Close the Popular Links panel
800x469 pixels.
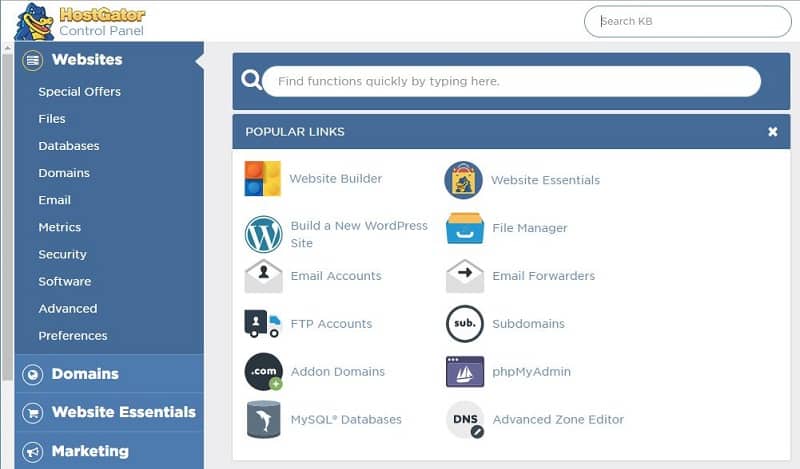[x=772, y=132]
